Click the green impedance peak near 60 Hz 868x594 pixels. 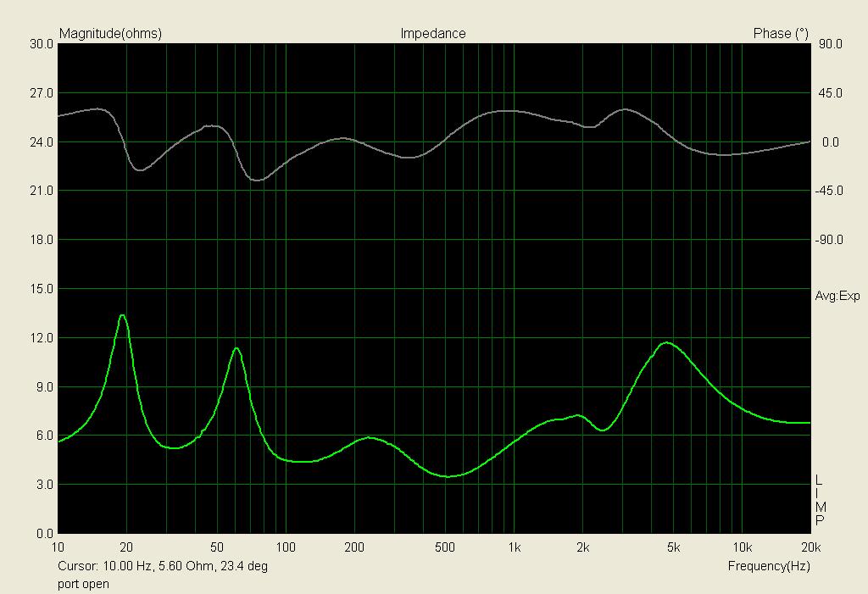(236, 348)
